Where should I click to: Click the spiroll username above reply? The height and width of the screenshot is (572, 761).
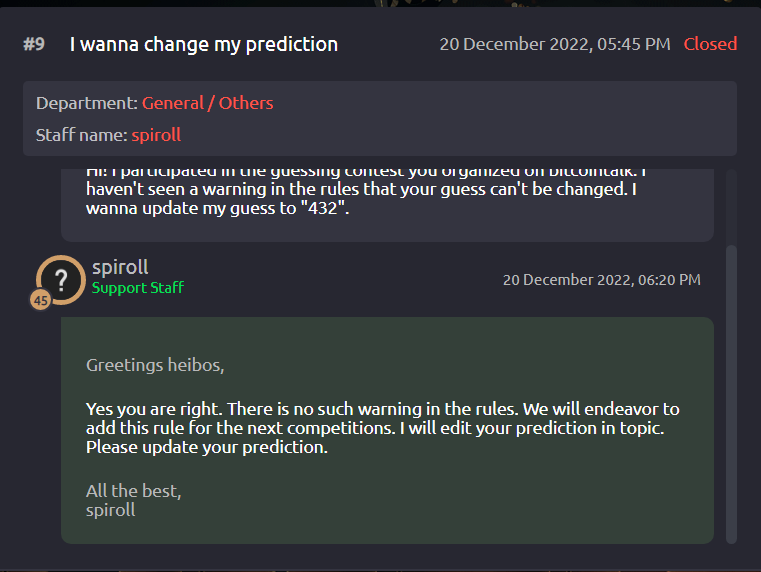pyautogui.click(x=120, y=267)
